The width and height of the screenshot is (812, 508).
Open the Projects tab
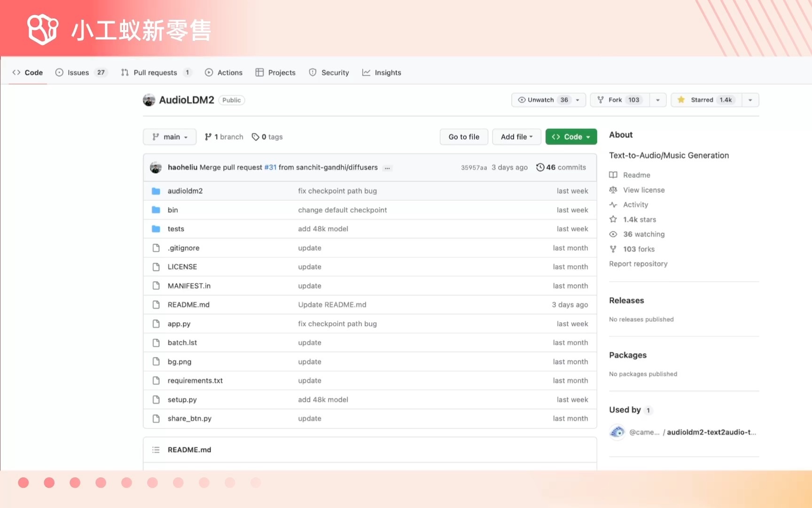[275, 72]
